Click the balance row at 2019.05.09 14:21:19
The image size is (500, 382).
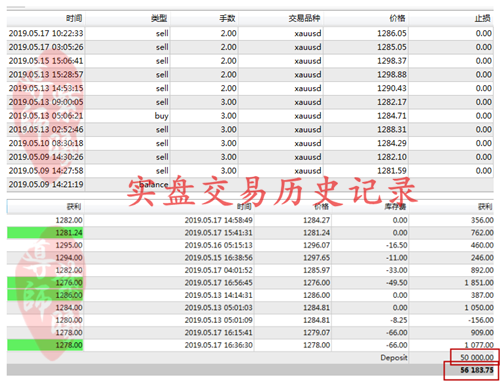(250, 184)
